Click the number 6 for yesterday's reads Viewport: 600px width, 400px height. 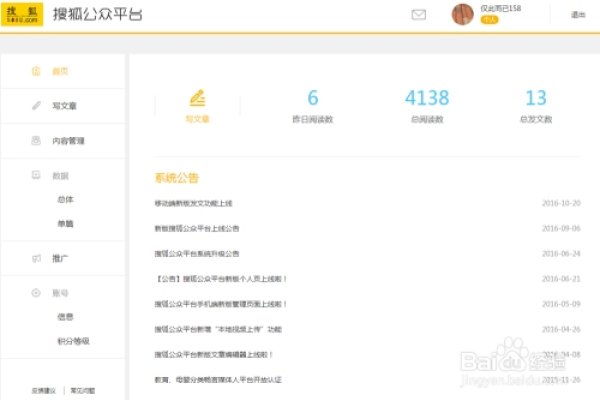point(313,98)
